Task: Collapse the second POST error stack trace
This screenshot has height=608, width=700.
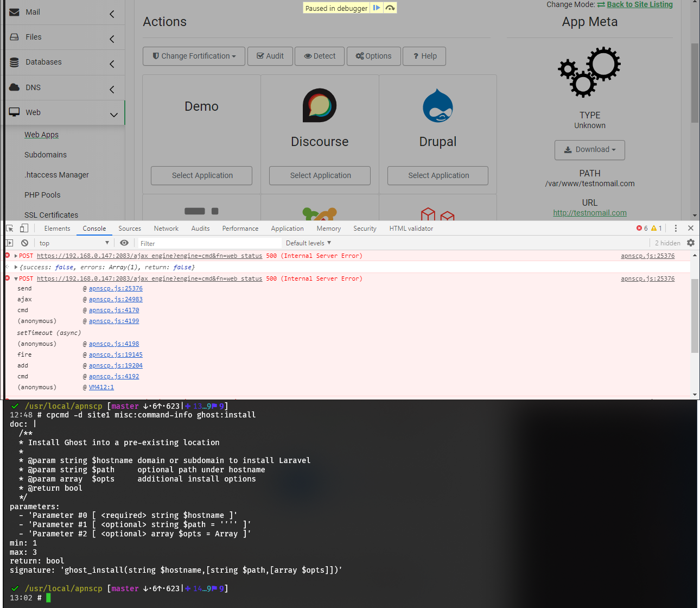Action: [16, 278]
